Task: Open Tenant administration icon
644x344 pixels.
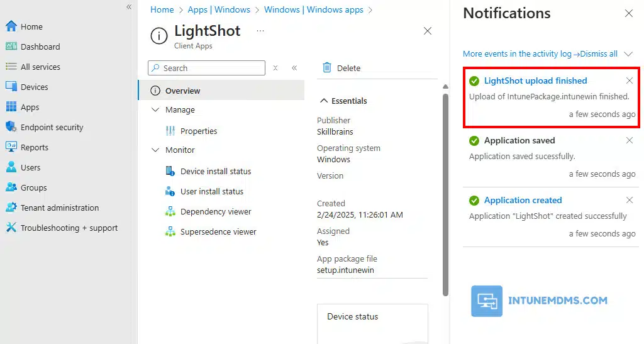Action: pos(11,208)
